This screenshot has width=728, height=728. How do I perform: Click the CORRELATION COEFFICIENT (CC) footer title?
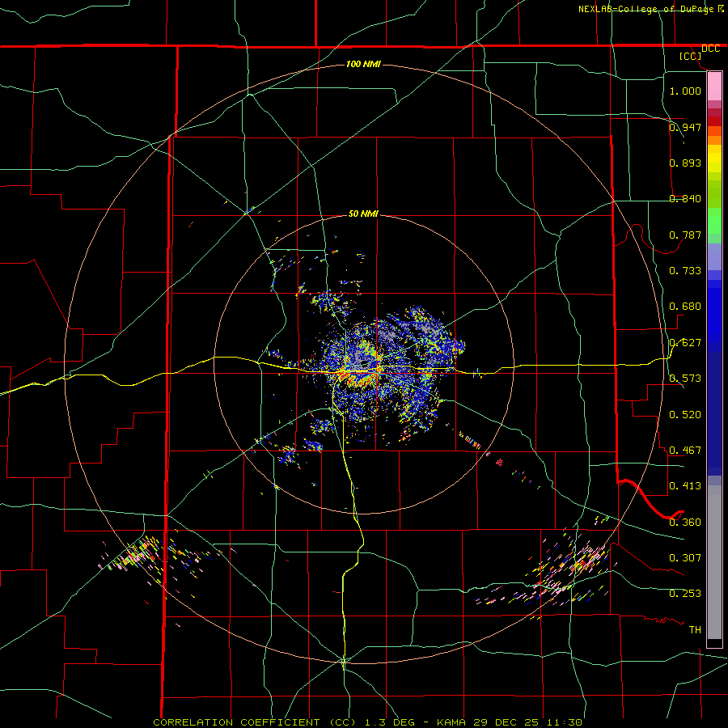tap(255, 722)
